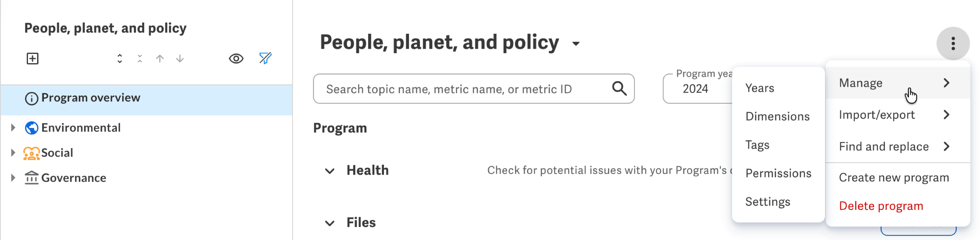Click the search magnifier icon
The height and width of the screenshot is (240, 980).
pos(619,89)
